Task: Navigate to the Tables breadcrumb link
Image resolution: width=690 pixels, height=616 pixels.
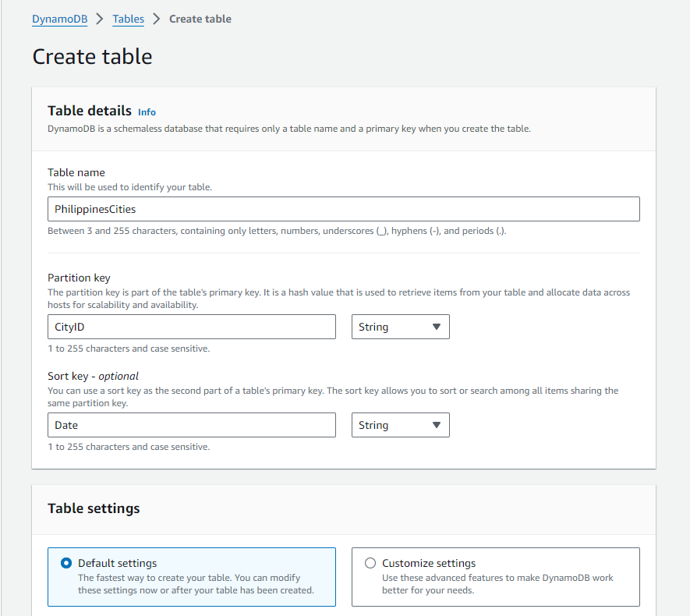Action: pos(128,19)
